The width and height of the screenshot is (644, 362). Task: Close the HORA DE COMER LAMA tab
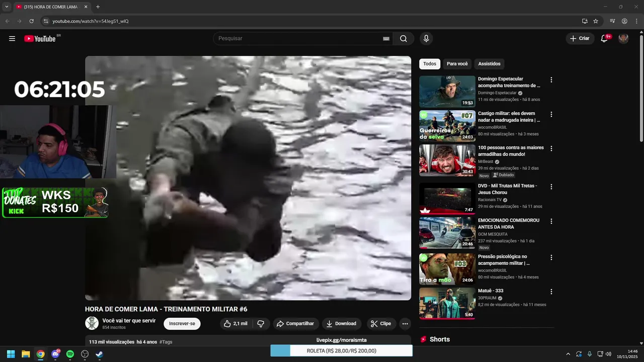click(x=86, y=7)
